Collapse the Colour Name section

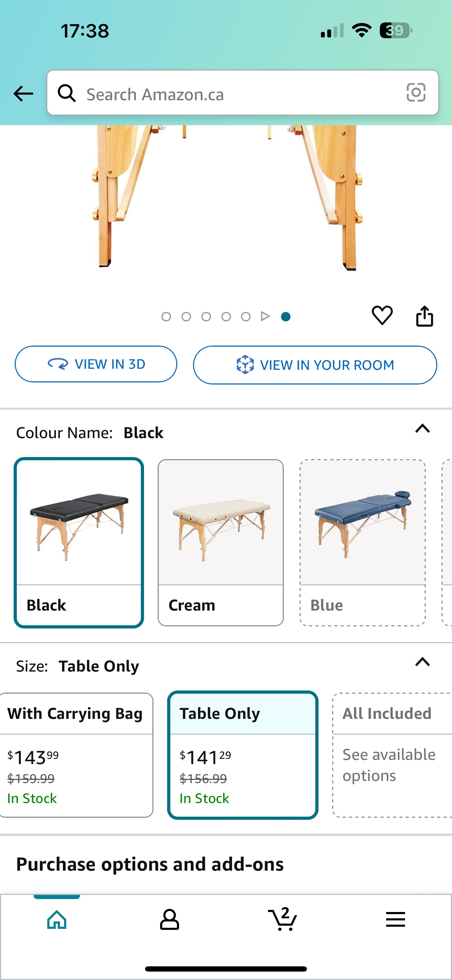click(x=422, y=429)
